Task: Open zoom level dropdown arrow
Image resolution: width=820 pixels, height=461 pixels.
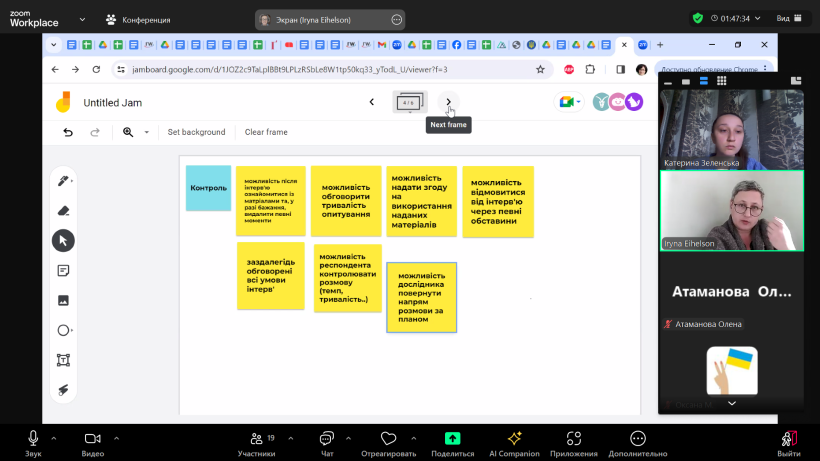Action: 146,132
